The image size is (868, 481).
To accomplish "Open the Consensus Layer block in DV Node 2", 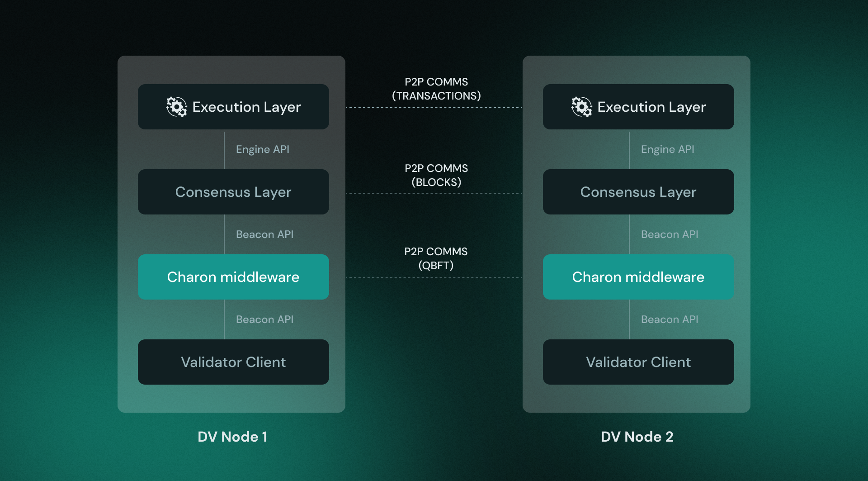I will click(x=638, y=192).
